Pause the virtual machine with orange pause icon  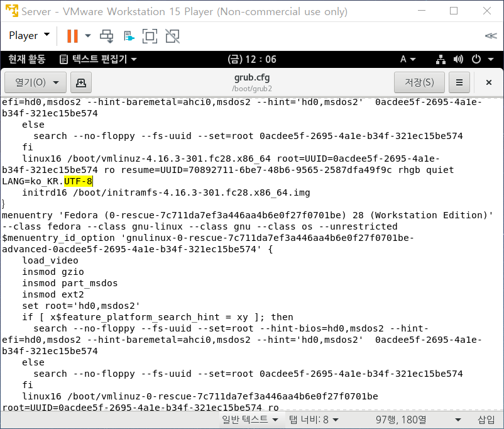[x=72, y=36]
